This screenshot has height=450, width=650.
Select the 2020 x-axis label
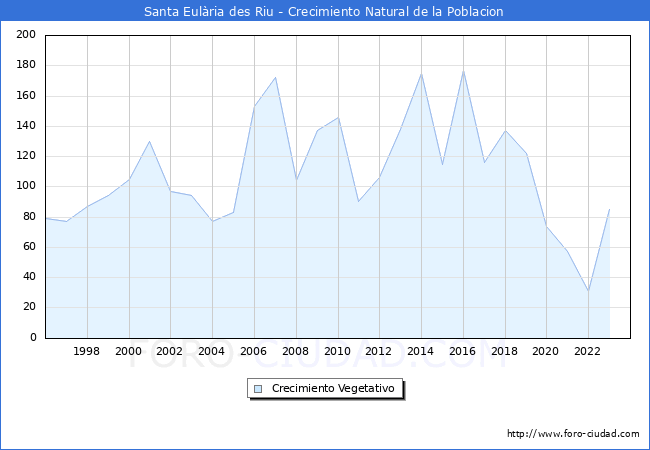tap(546, 351)
